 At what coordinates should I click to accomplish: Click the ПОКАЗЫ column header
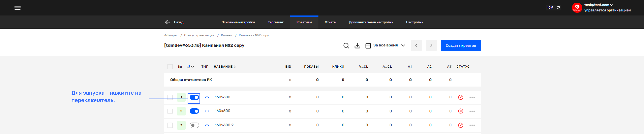click(311, 67)
